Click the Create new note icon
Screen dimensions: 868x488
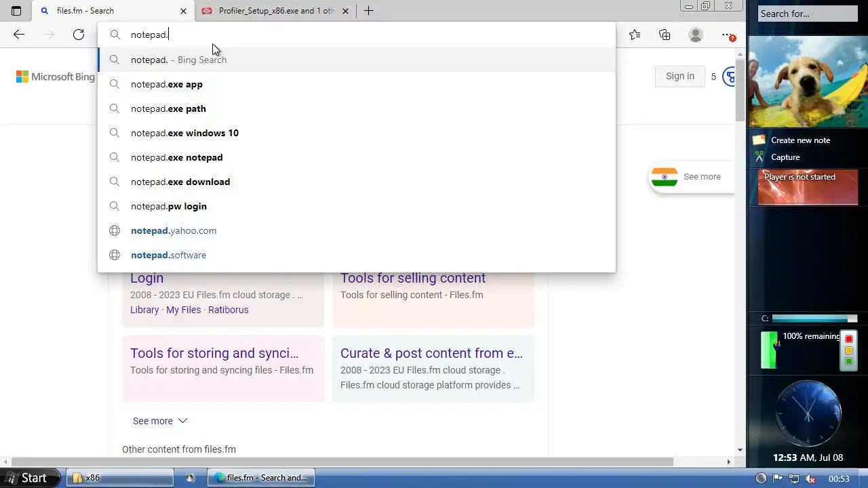(x=759, y=140)
